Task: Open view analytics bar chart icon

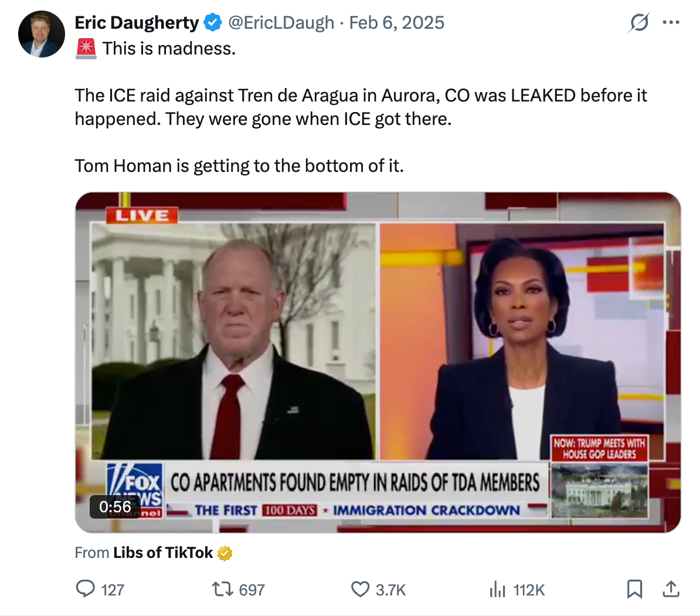Action: 497,589
